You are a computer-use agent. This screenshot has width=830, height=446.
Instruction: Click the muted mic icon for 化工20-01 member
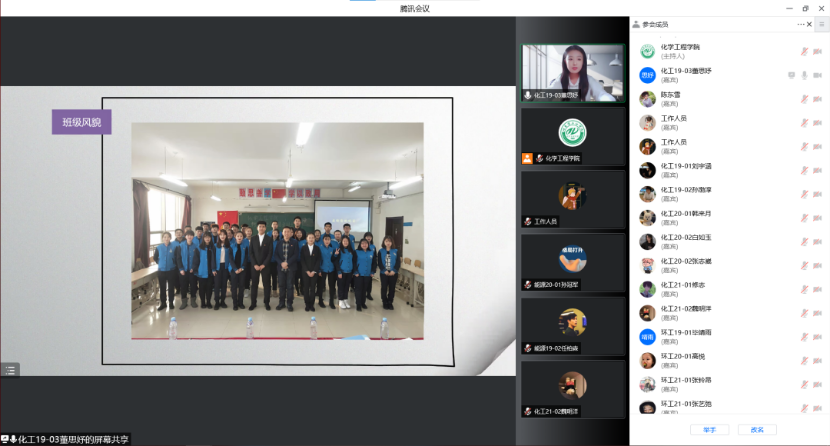(804, 218)
